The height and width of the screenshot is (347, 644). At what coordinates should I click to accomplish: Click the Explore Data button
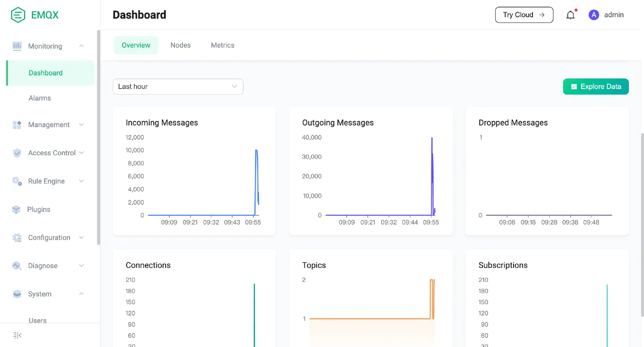click(x=596, y=86)
